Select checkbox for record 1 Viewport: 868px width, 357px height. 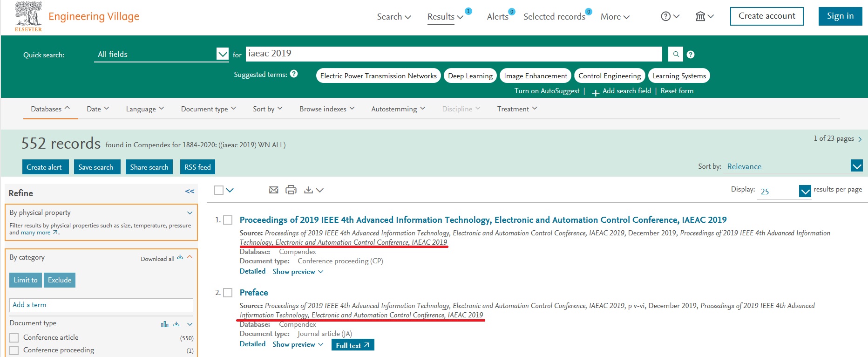click(x=228, y=220)
